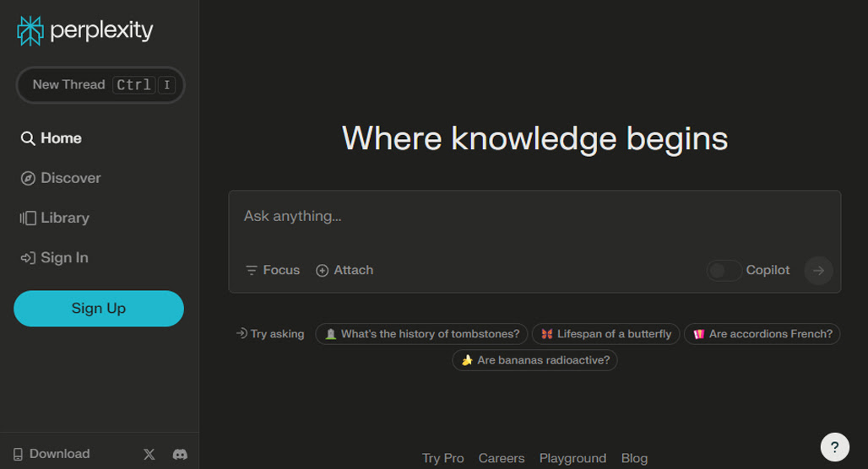Open the Discord icon in sidebar footer

180,454
